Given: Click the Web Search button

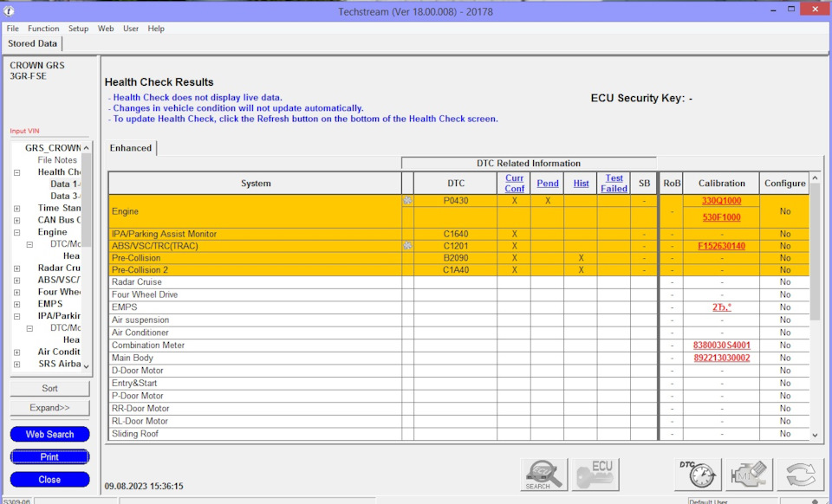Looking at the screenshot, I should click(x=50, y=434).
